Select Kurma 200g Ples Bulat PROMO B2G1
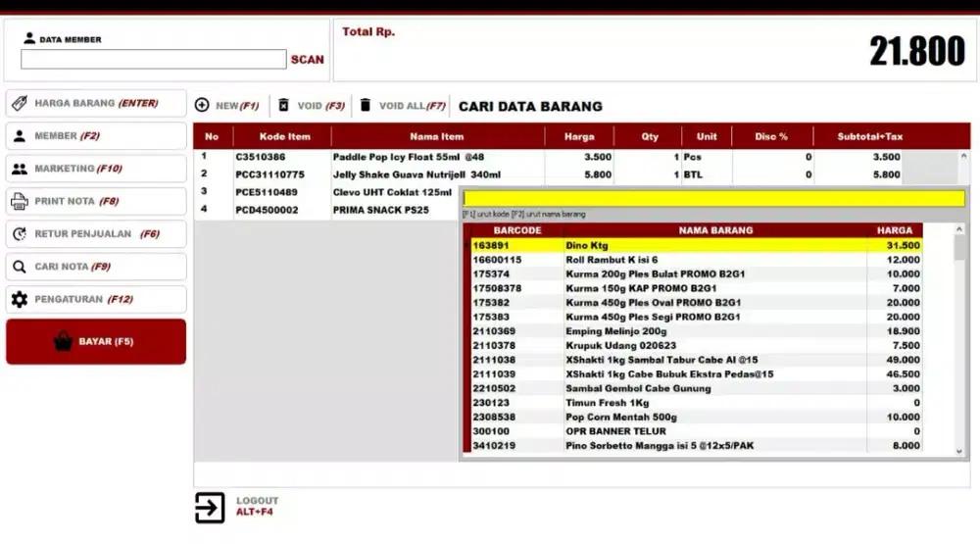This screenshot has height=544, width=980. point(696,274)
